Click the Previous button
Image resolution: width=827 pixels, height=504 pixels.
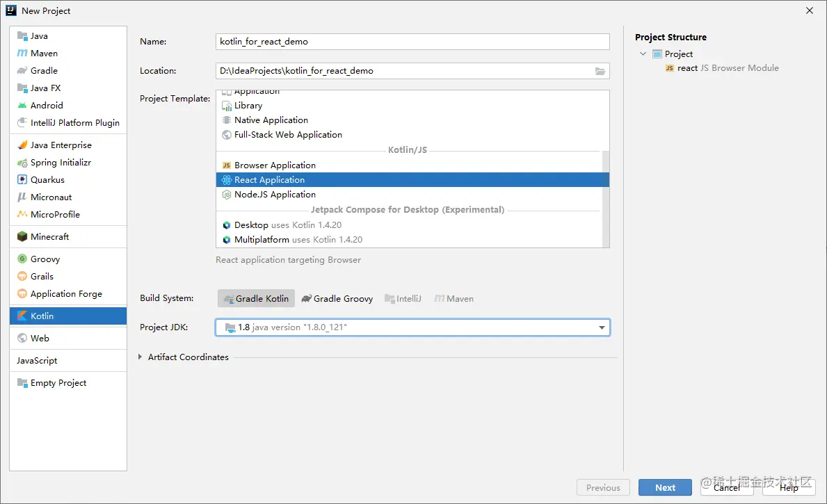[x=603, y=487]
